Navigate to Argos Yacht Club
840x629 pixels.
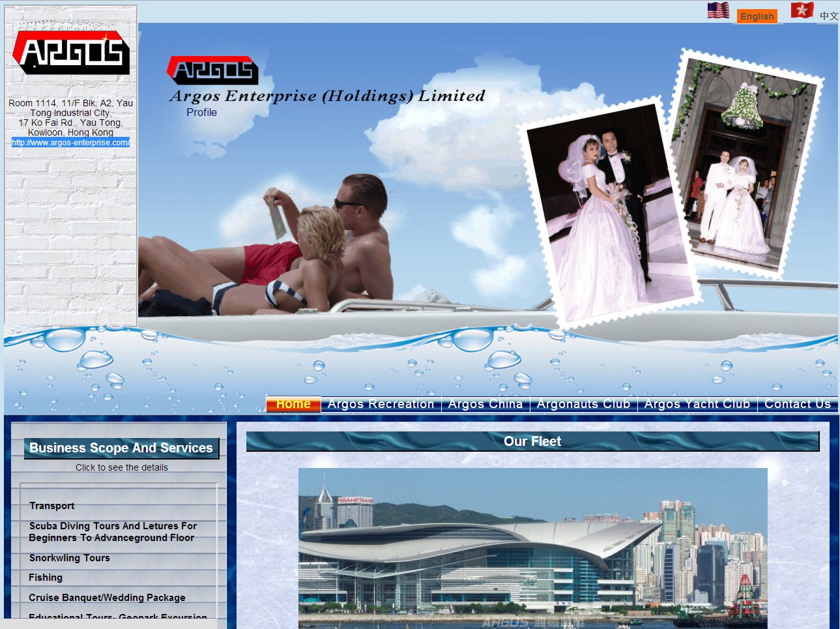coord(697,404)
